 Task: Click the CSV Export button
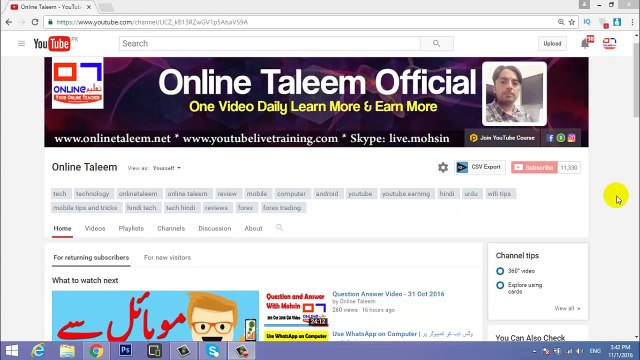[x=480, y=167]
